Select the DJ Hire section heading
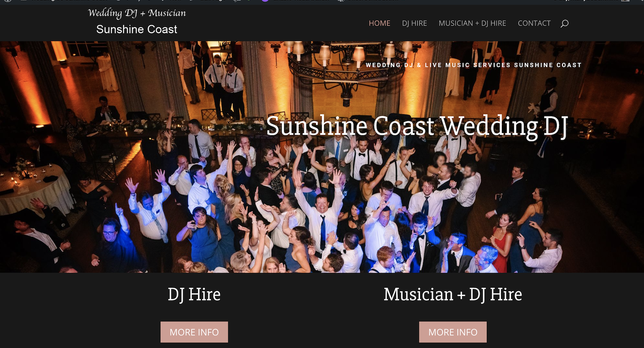This screenshot has width=644, height=348. point(194,294)
